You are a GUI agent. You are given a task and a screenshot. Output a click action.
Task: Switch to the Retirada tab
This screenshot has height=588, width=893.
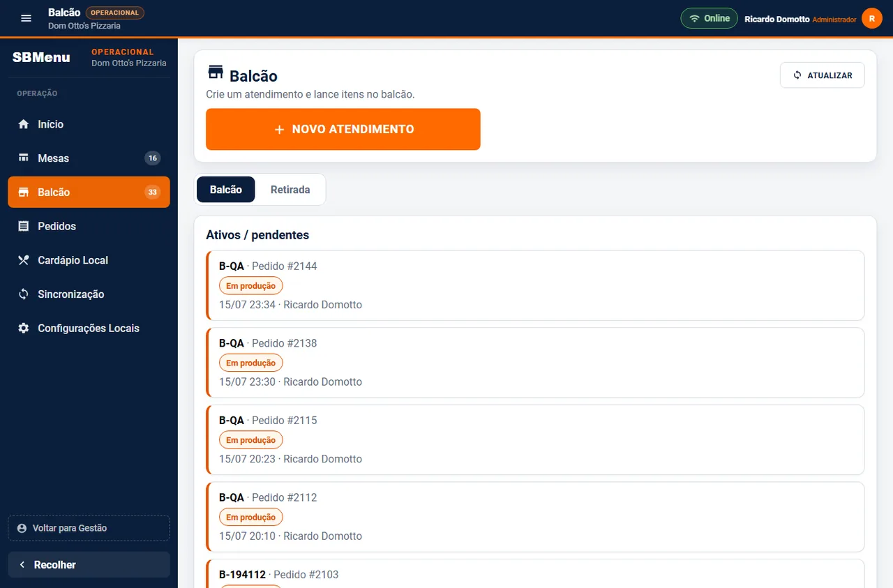[x=290, y=190]
